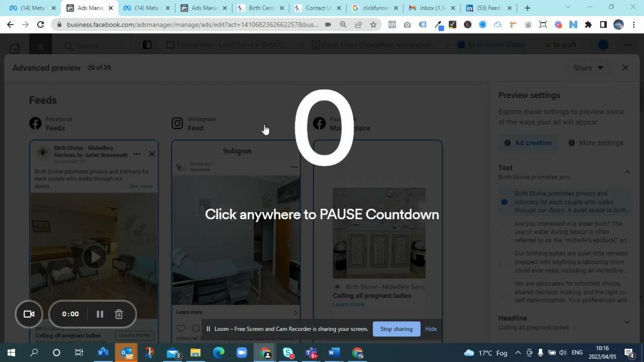This screenshot has height=362, width=644.
Task: Collapse the Text section in Preview settings
Action: [x=627, y=172]
